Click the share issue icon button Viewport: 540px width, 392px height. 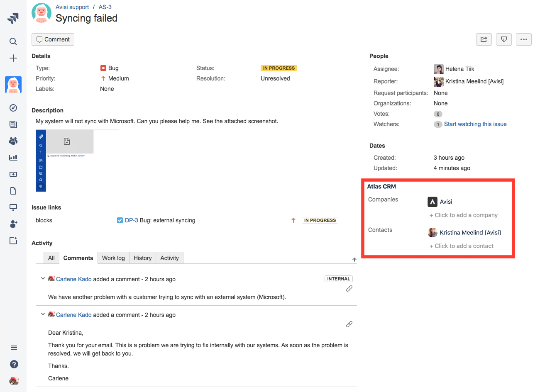point(484,39)
